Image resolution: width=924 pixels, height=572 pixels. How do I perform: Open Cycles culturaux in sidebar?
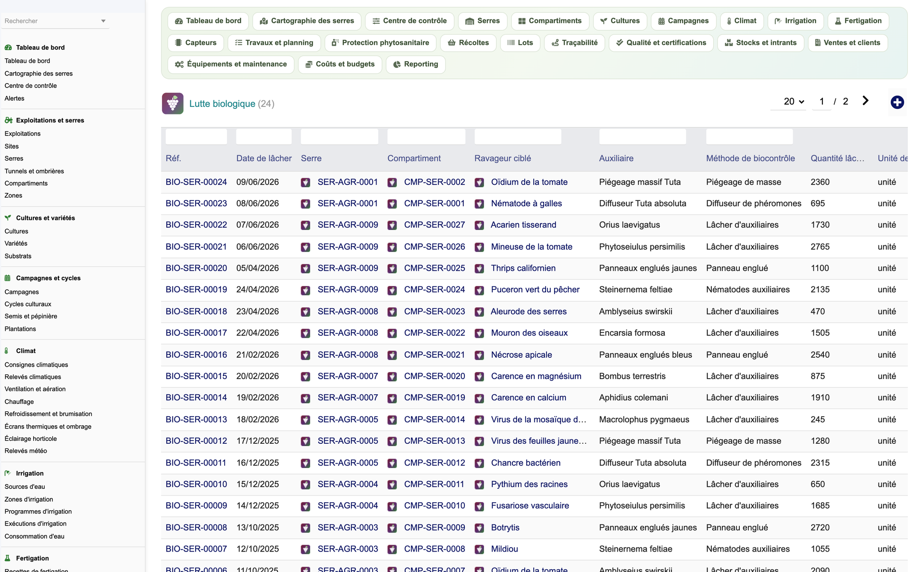(x=28, y=304)
